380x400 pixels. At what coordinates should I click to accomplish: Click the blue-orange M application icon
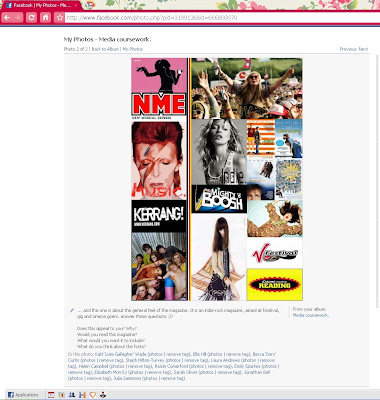click(82, 395)
